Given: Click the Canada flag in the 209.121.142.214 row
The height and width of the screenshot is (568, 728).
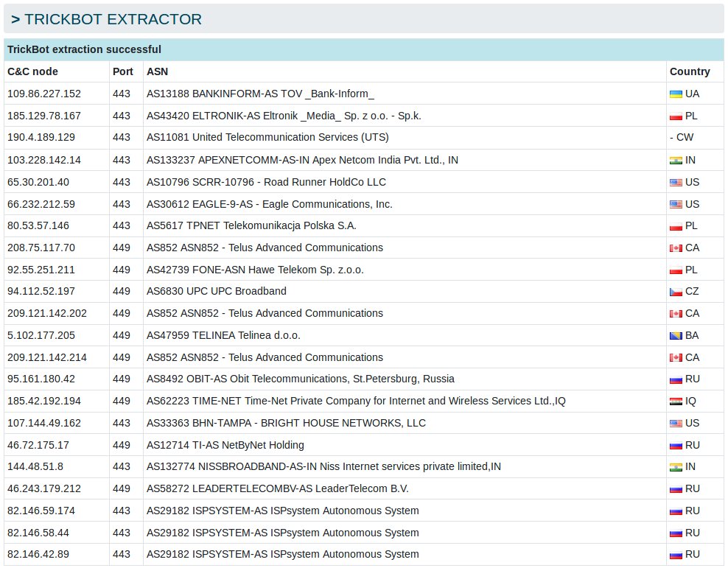Looking at the screenshot, I should (676, 358).
